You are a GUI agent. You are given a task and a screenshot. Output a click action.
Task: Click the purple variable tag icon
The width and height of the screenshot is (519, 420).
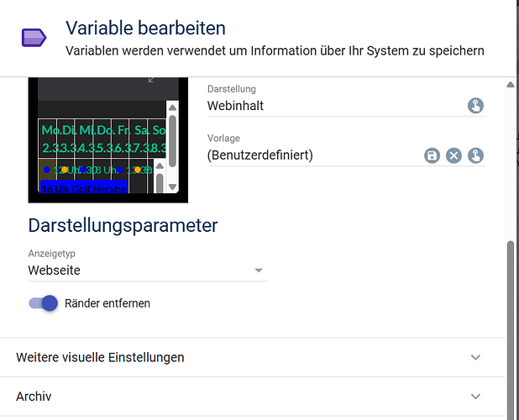coord(34,37)
